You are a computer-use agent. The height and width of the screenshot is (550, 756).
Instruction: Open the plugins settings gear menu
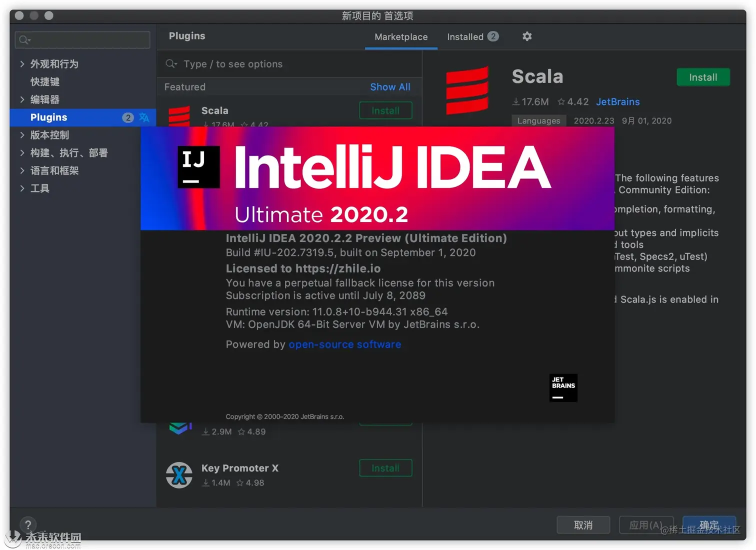pyautogui.click(x=527, y=36)
